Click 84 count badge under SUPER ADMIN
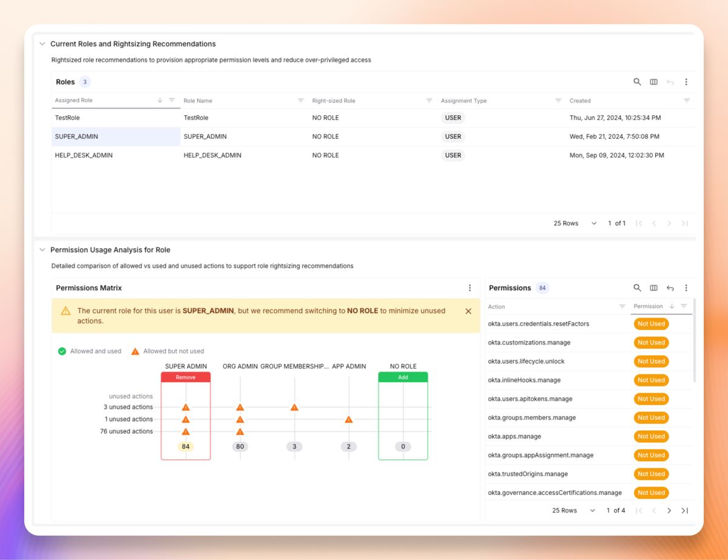728x560 pixels. pos(186,447)
